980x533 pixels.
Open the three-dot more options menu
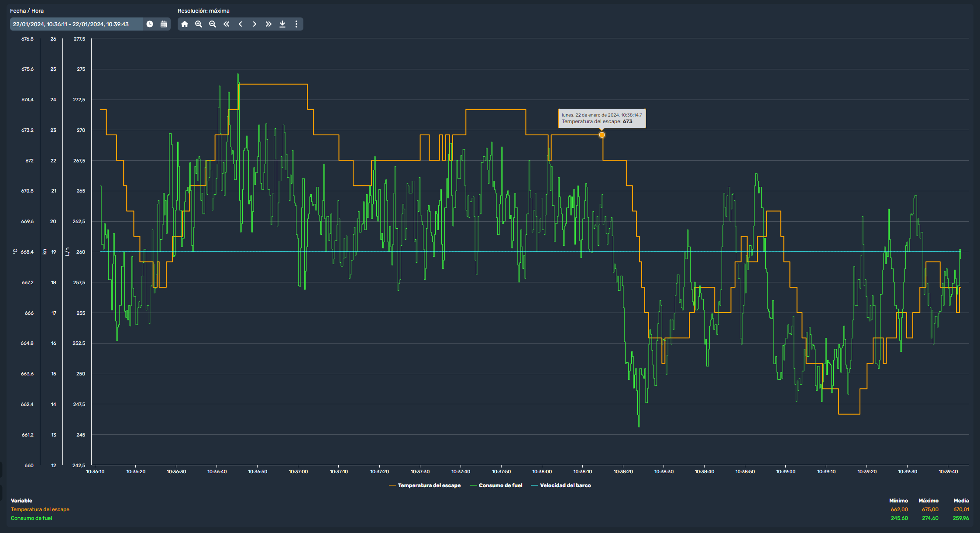coord(296,24)
